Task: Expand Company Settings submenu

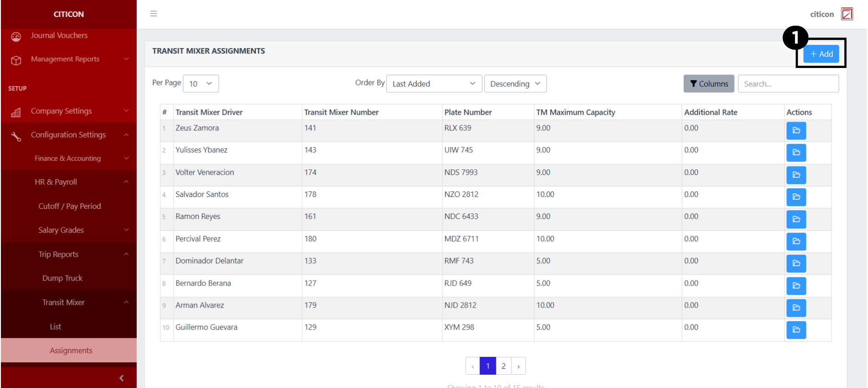Action: click(69, 111)
